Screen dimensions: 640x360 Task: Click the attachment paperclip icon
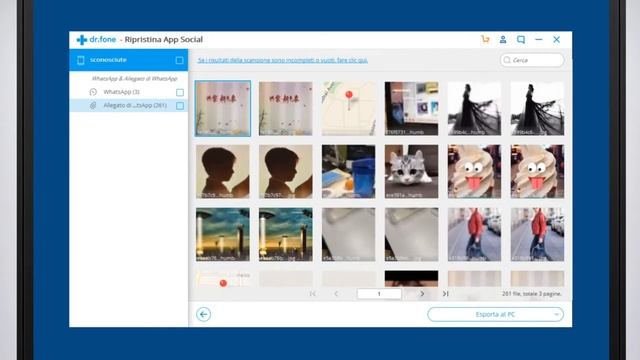point(93,105)
